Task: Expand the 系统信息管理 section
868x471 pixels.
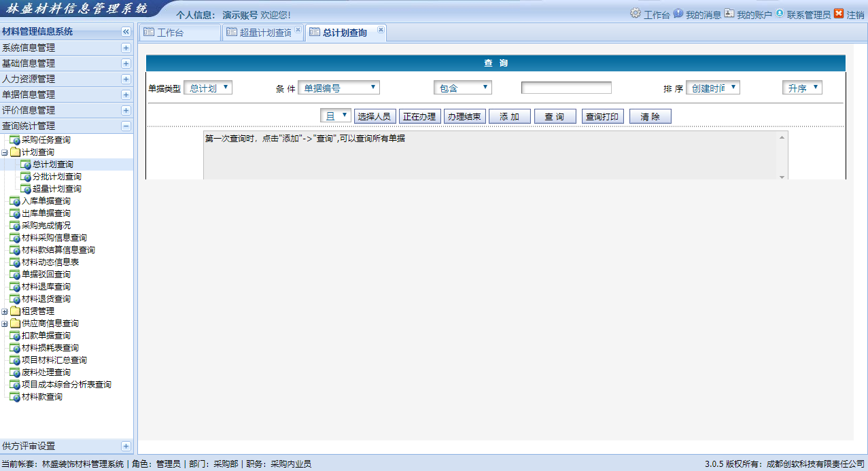Action: (126, 48)
